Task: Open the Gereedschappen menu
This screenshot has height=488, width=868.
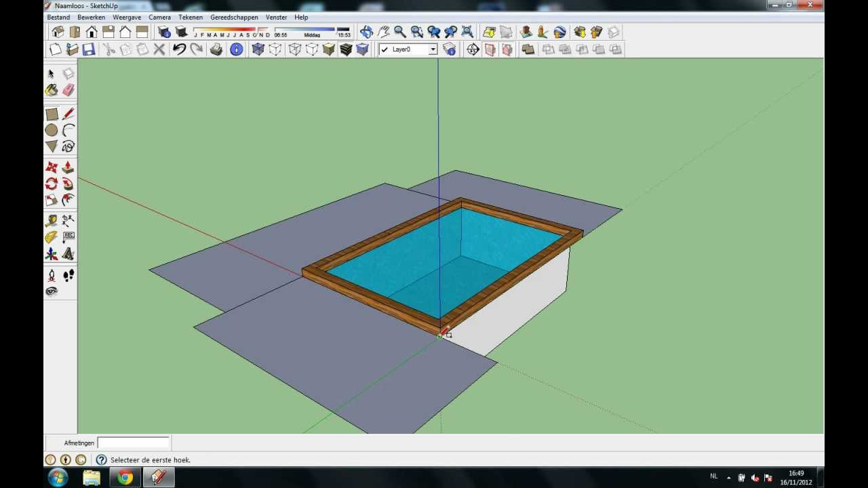Action: 233,17
